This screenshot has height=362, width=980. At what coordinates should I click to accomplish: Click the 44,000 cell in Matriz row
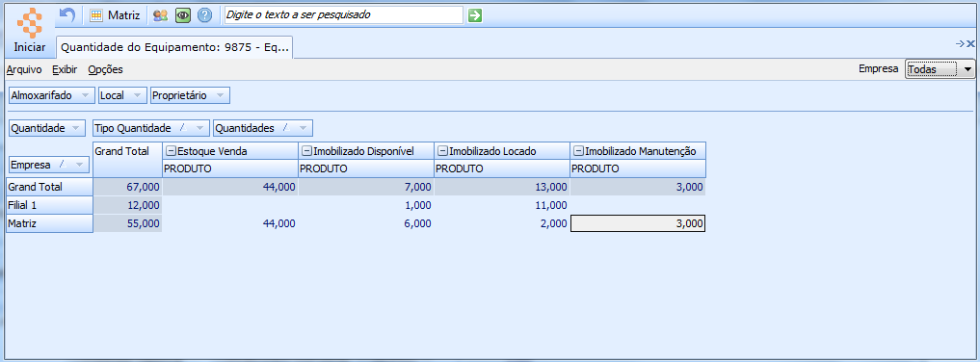230,222
